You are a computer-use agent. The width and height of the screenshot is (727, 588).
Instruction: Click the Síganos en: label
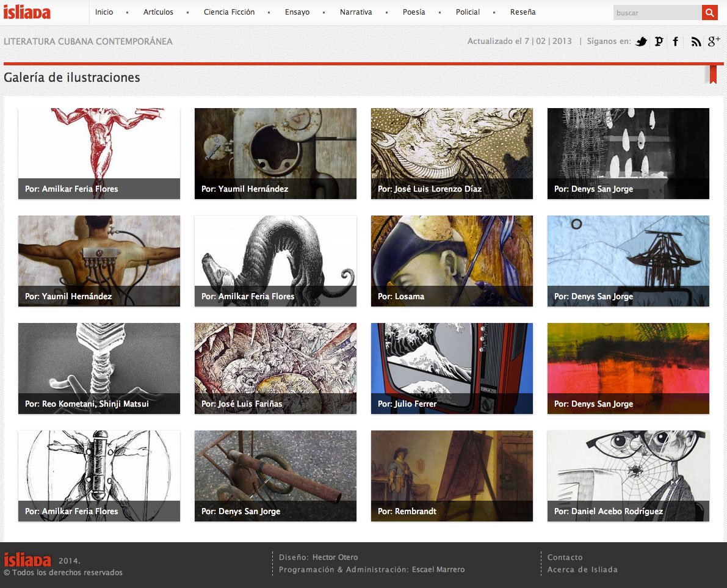pos(609,42)
